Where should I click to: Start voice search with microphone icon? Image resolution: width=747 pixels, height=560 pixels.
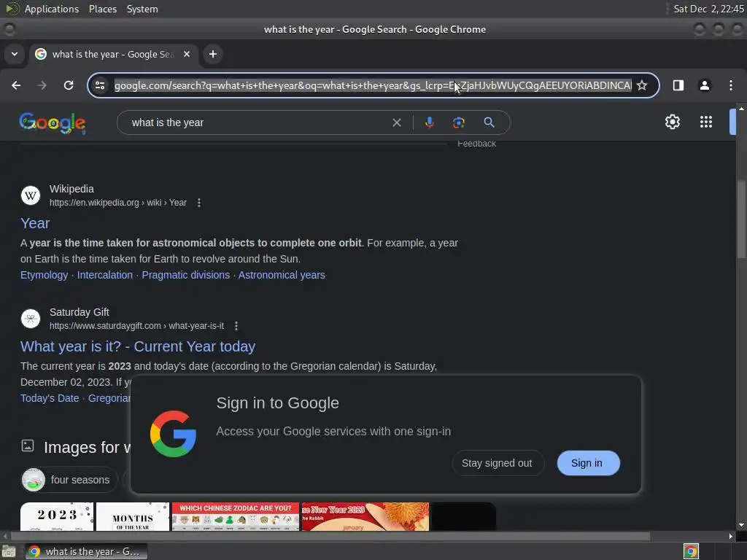click(x=429, y=122)
